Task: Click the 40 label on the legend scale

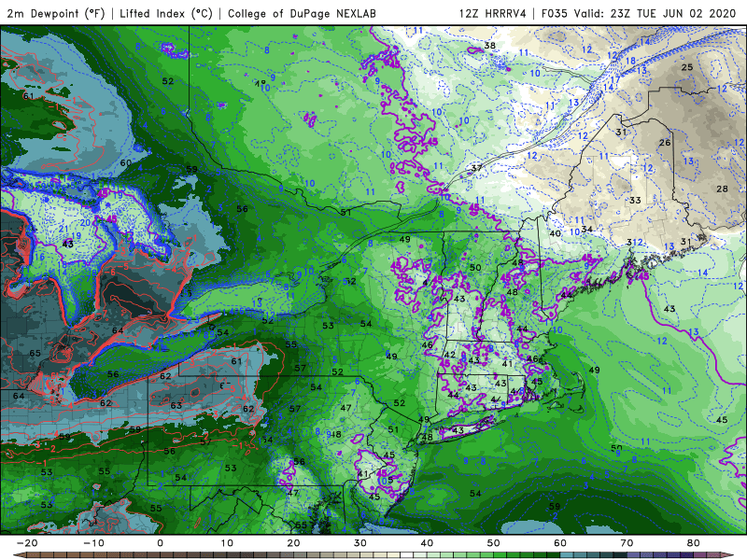Action: 427,543
